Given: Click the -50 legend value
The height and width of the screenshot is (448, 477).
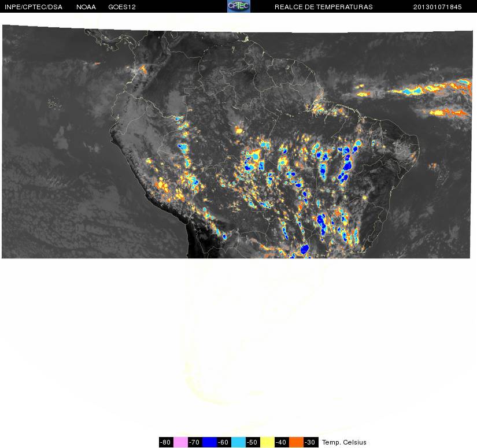Looking at the screenshot, I should pos(253,442).
